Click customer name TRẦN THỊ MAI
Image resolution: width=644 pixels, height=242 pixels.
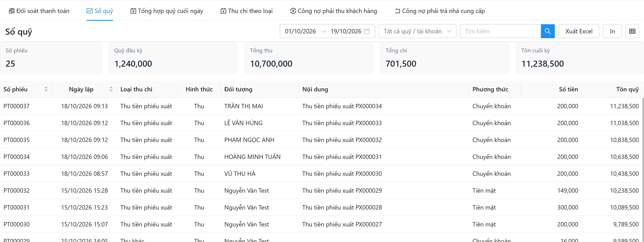coord(243,106)
